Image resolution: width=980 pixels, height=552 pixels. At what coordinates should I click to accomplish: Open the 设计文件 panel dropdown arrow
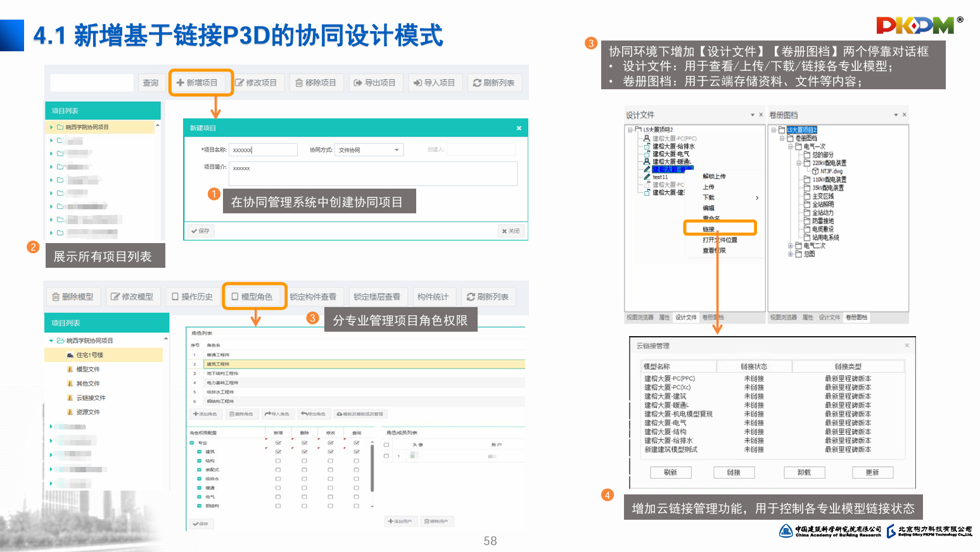click(753, 115)
